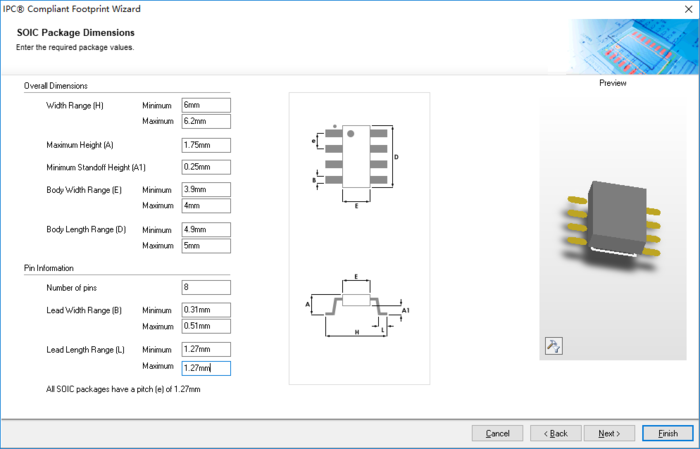Focus Lead Length Range (L) Minimum field
The image size is (700, 449).
pos(205,349)
